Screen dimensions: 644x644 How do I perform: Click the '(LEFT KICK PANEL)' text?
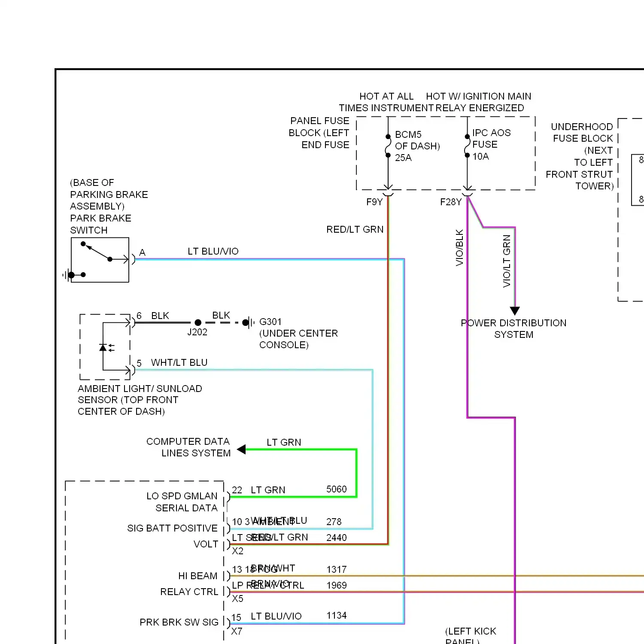471,635
